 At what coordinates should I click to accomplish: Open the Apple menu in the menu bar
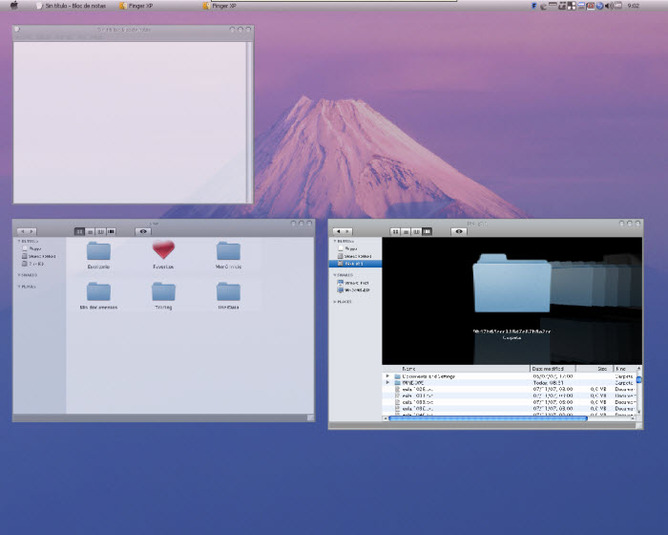click(x=14, y=6)
